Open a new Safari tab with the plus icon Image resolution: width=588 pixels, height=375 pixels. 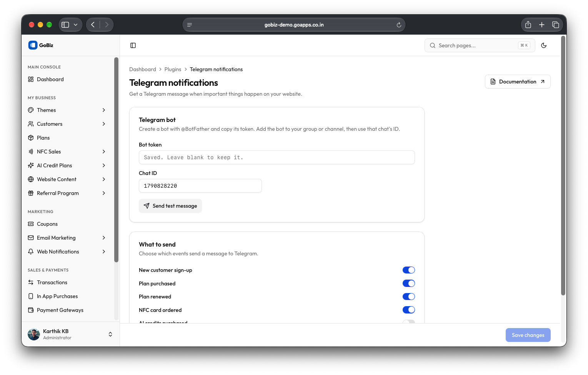[541, 25]
